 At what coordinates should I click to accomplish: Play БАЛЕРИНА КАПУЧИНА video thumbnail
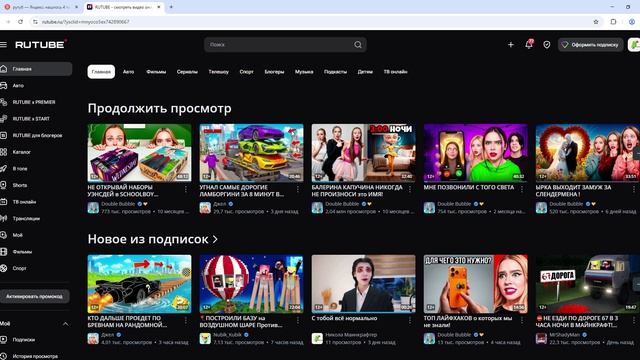(363, 153)
